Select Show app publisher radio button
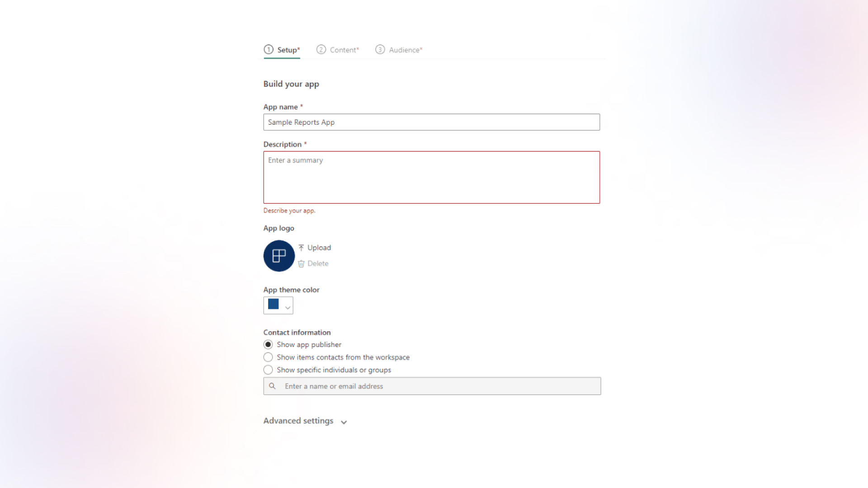The image size is (868, 488). (268, 344)
